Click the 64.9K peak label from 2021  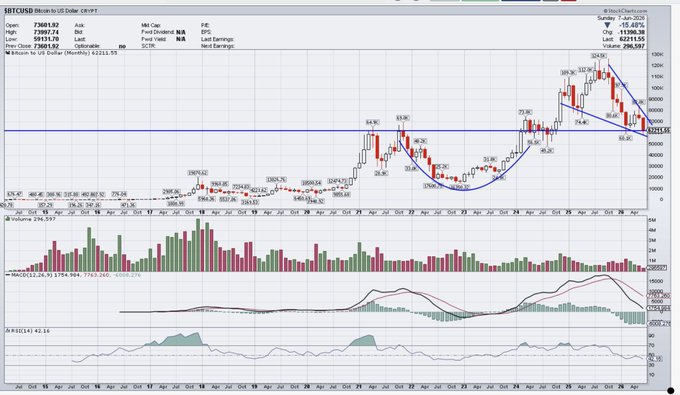tap(373, 122)
